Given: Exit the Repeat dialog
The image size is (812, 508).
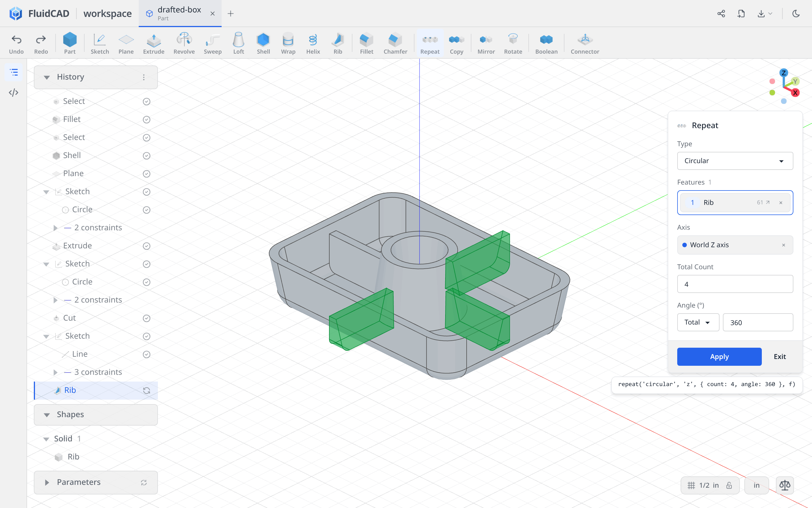Looking at the screenshot, I should coord(780,356).
